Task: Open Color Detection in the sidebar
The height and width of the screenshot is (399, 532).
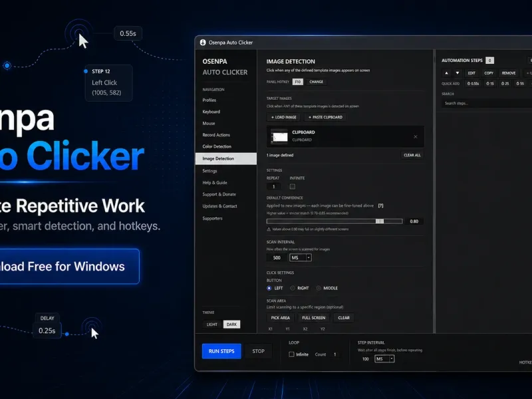Action: point(217,146)
